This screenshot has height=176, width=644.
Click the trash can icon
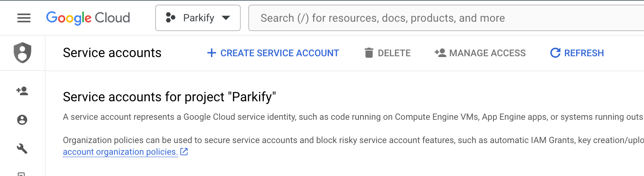[369, 53]
